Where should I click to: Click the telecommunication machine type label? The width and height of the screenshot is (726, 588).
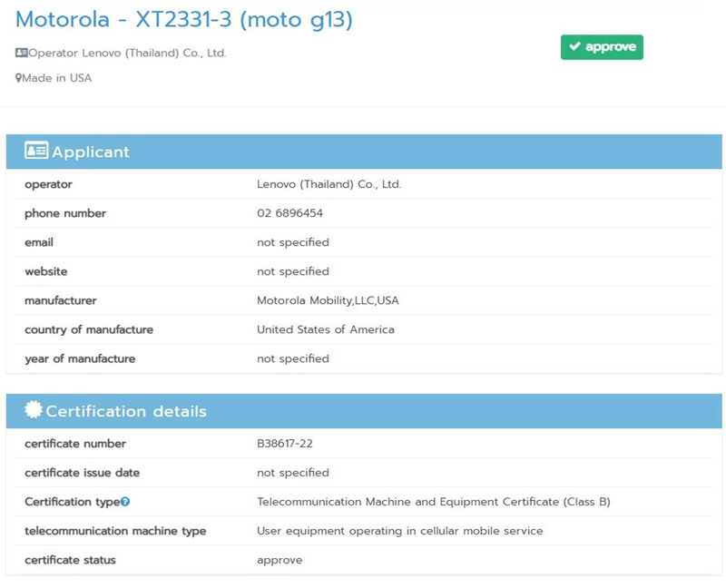(115, 531)
